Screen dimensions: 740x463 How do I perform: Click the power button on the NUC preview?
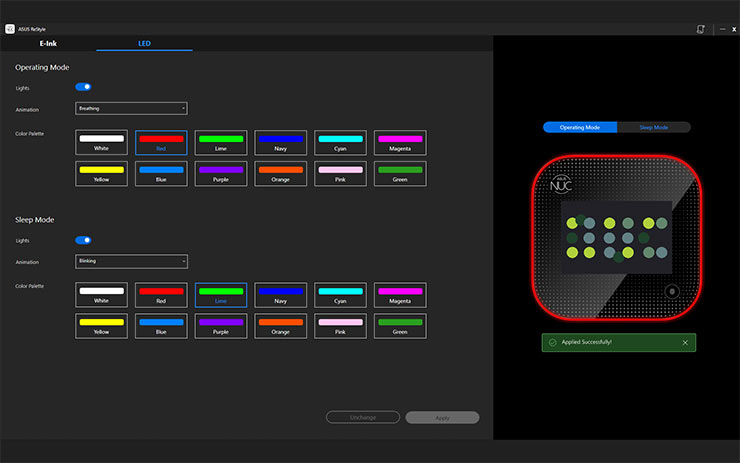[672, 292]
